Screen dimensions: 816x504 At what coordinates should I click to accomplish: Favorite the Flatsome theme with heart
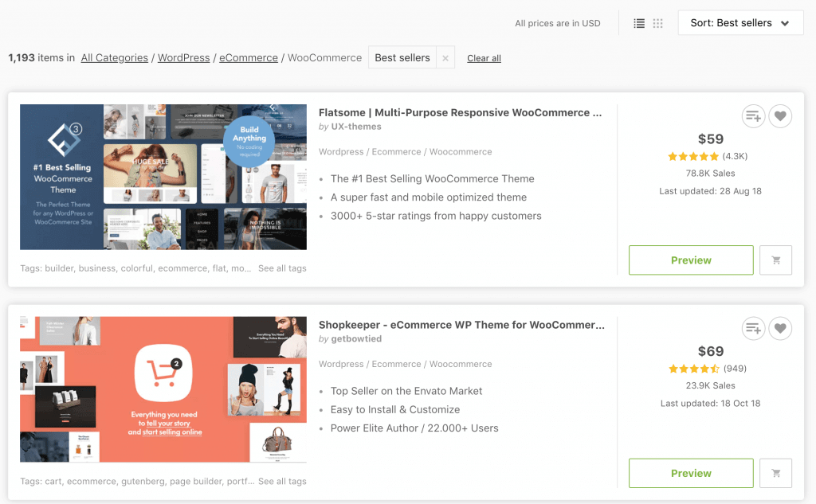[x=780, y=116]
